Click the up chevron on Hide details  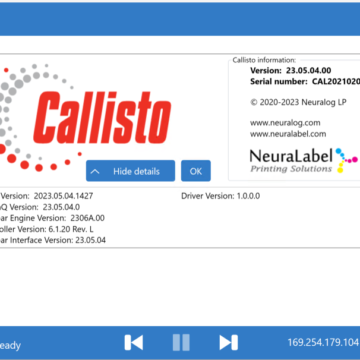(x=95, y=171)
